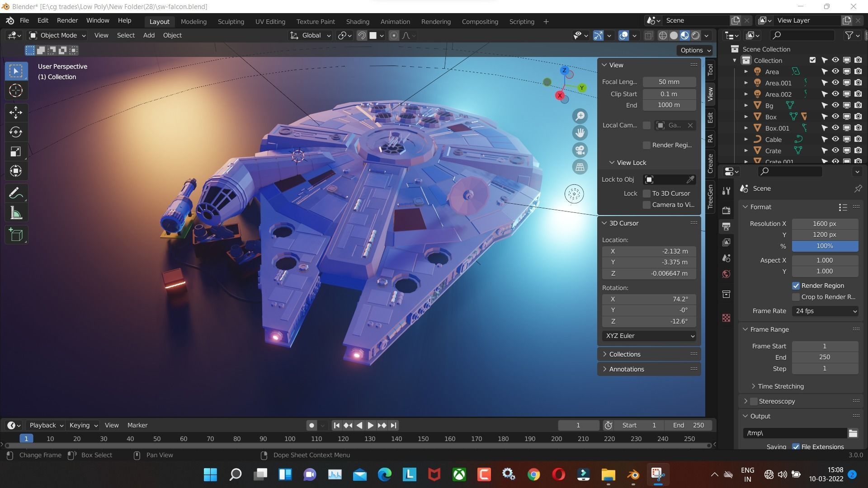This screenshot has height=488, width=868.
Task: Click the Marker menu in timeline
Action: point(137,425)
